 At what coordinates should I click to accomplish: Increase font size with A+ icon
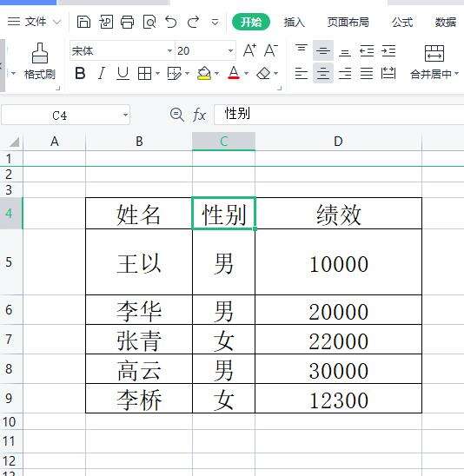250,50
